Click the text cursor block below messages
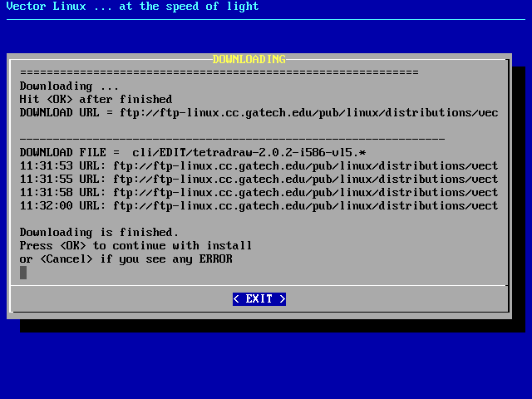The width and height of the screenshot is (532, 399). (23, 272)
